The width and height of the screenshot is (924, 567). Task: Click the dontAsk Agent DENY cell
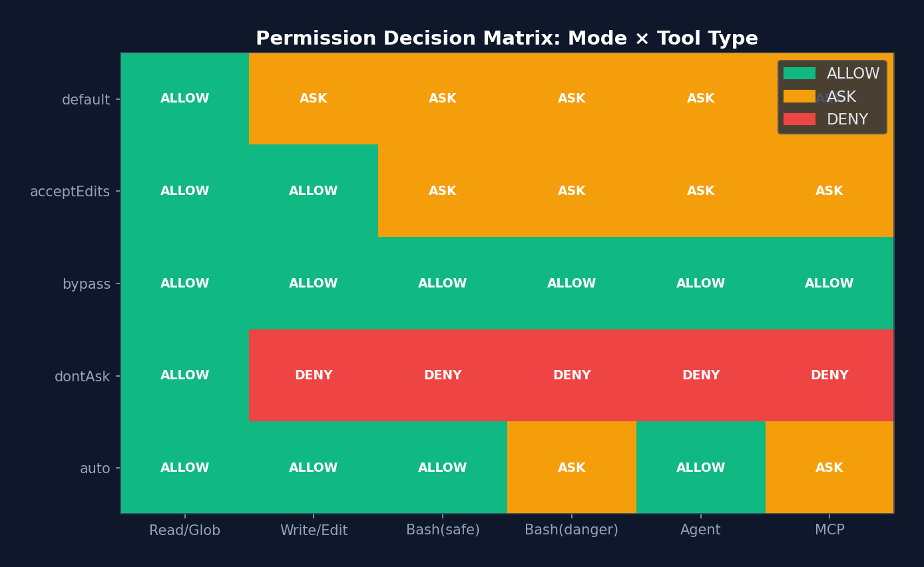coord(700,375)
